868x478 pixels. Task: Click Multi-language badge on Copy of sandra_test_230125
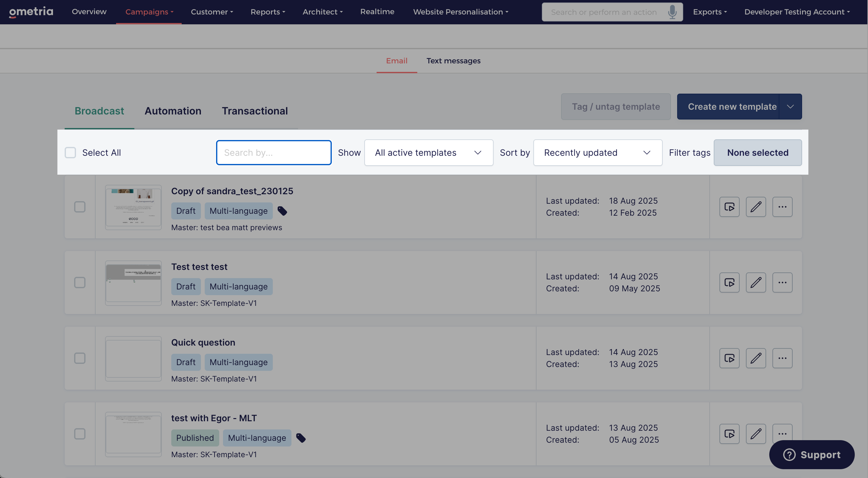[238, 211]
